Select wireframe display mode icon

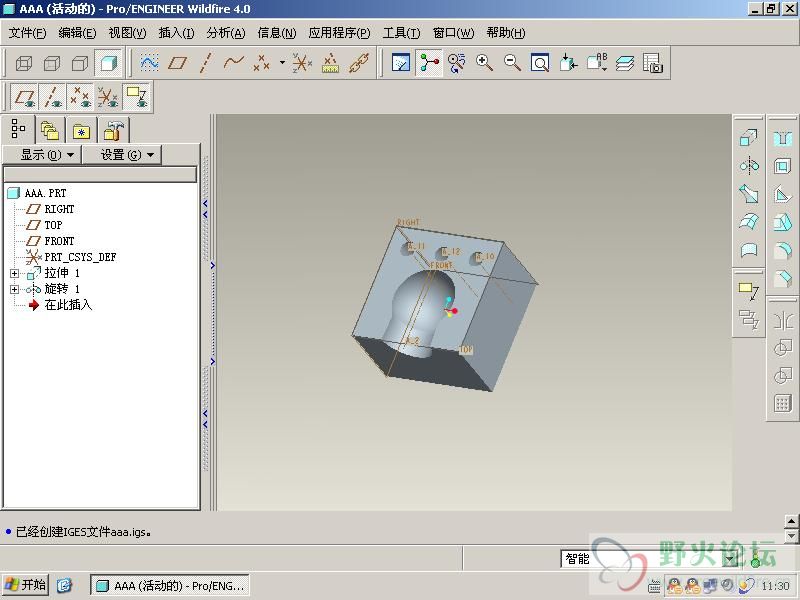(x=23, y=63)
